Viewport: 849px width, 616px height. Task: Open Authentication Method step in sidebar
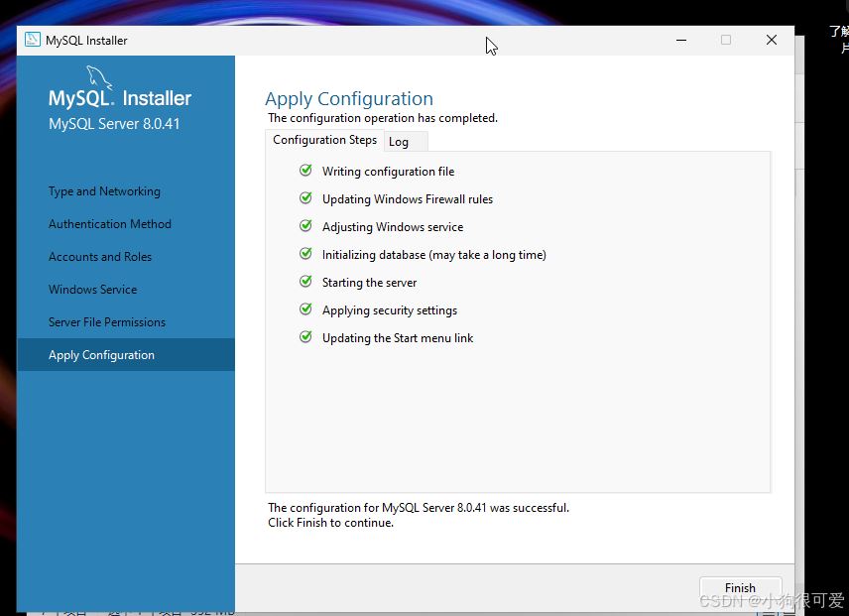110,224
